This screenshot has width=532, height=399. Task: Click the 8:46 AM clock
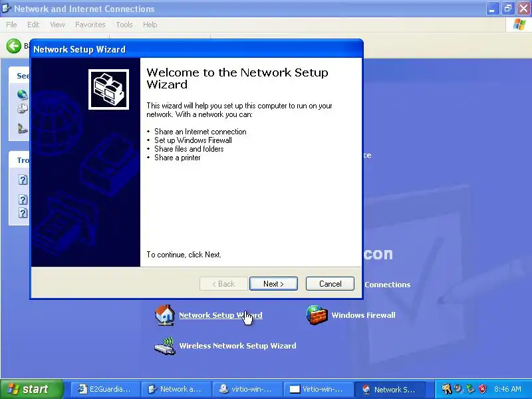507,389
